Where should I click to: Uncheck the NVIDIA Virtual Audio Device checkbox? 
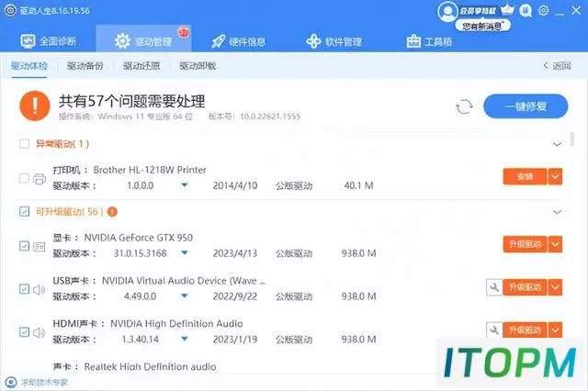25,289
